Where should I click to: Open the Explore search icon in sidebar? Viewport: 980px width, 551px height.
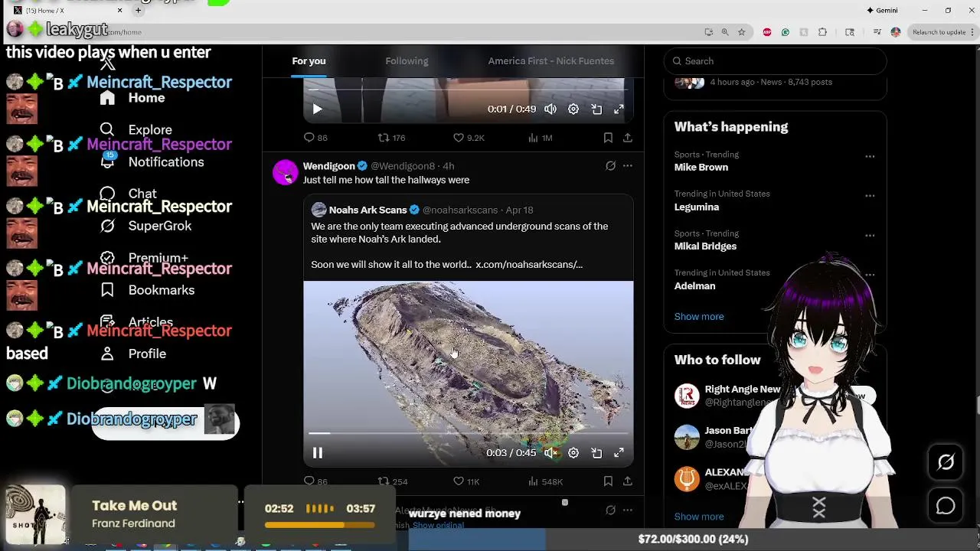click(107, 129)
